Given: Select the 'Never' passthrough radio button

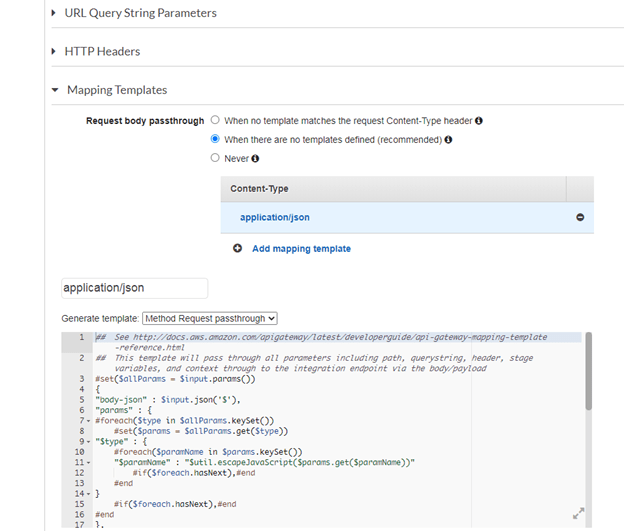Looking at the screenshot, I should (x=215, y=158).
